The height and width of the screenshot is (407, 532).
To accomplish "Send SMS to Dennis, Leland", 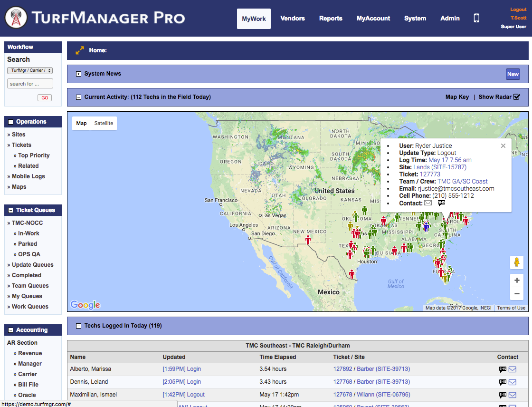I will click(x=503, y=382).
